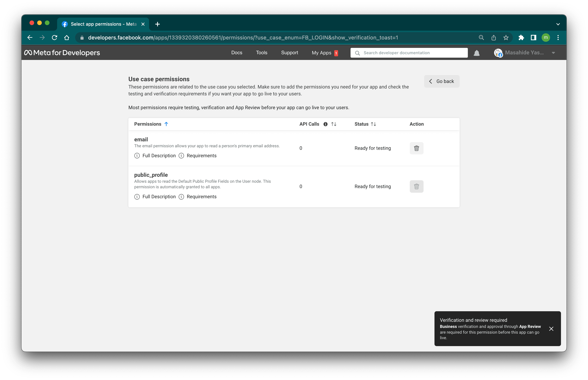Screen dimensions: 588x380
Task: Open the browser extensions puzzle icon
Action: click(x=521, y=38)
